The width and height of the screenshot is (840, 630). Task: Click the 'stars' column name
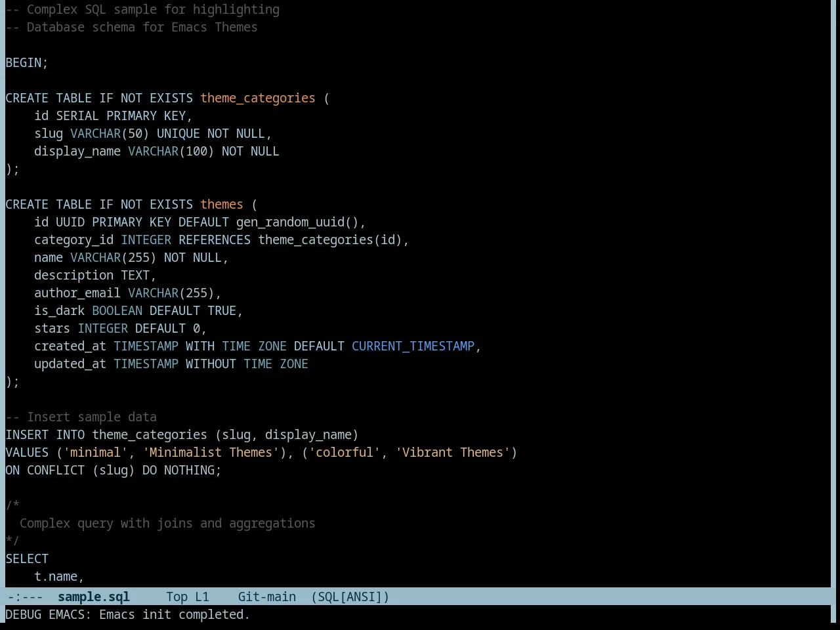tap(52, 328)
